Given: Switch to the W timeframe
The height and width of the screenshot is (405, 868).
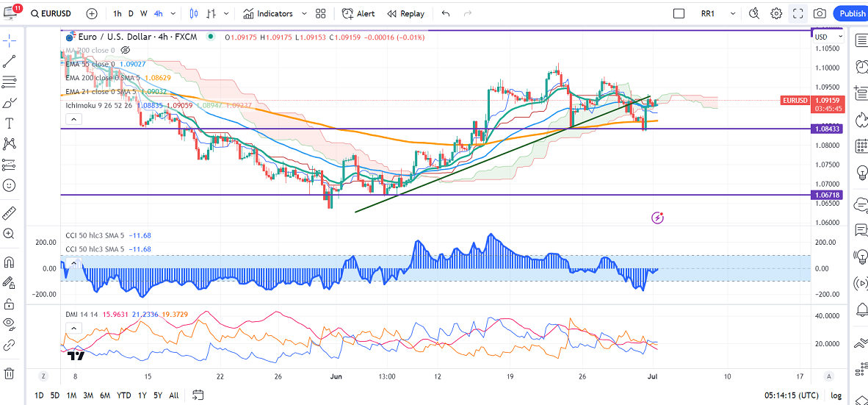Looking at the screenshot, I should 143,13.
